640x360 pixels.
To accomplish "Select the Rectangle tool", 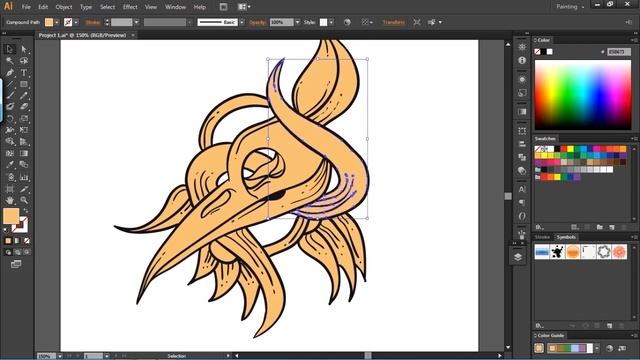I will click(x=24, y=84).
